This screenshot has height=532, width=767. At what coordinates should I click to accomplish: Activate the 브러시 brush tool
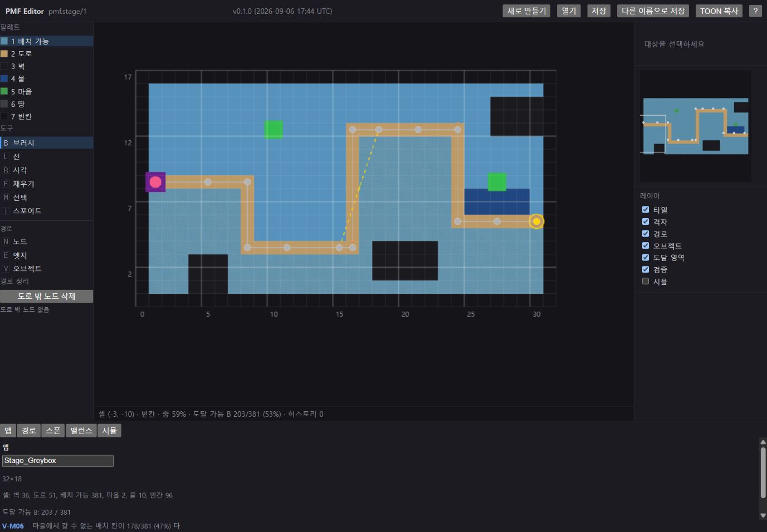coord(46,143)
